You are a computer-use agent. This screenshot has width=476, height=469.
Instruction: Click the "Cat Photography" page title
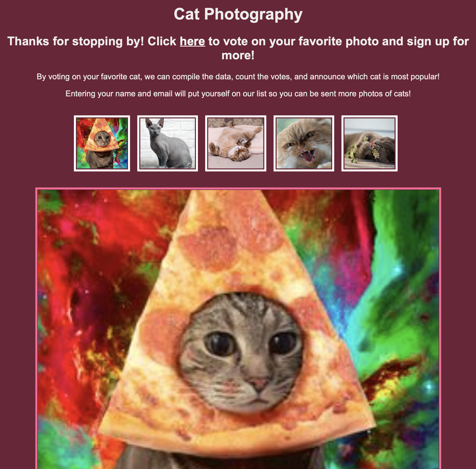click(x=238, y=14)
